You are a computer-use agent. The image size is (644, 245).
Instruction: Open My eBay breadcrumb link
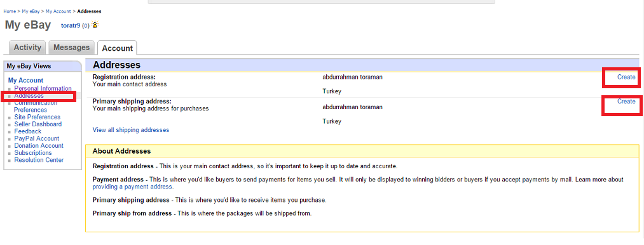click(31, 11)
